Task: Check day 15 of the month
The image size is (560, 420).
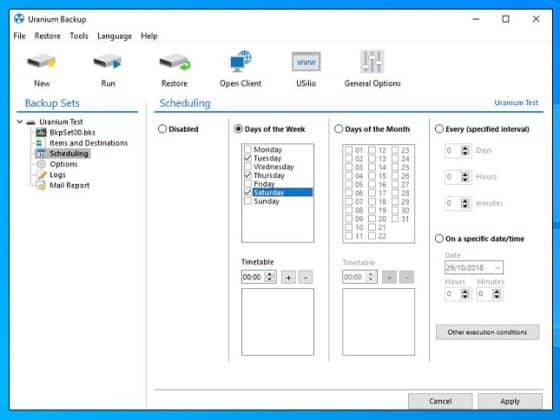Action: [x=372, y=176]
